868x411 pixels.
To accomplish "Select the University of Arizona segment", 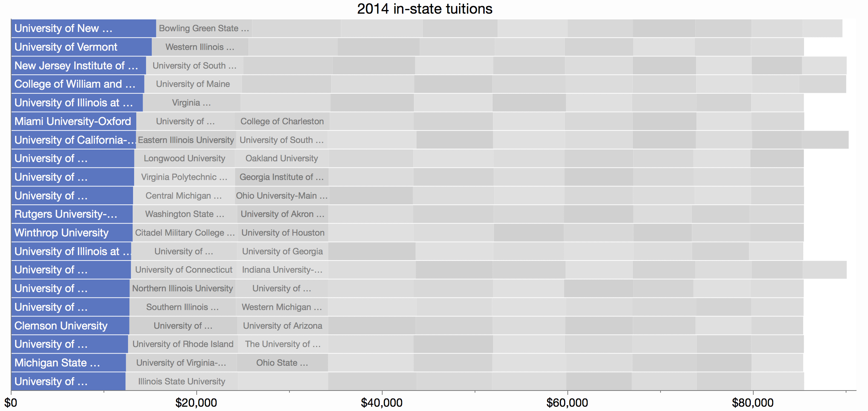I will point(283,326).
